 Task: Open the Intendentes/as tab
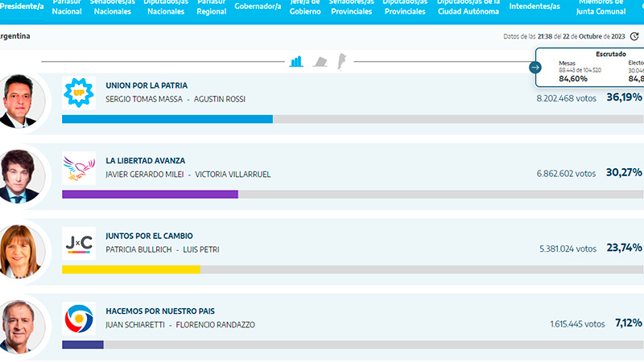click(536, 6)
